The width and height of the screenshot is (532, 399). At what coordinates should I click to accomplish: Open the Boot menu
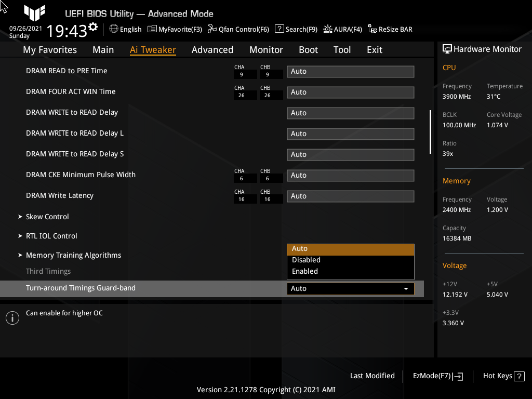coord(308,49)
